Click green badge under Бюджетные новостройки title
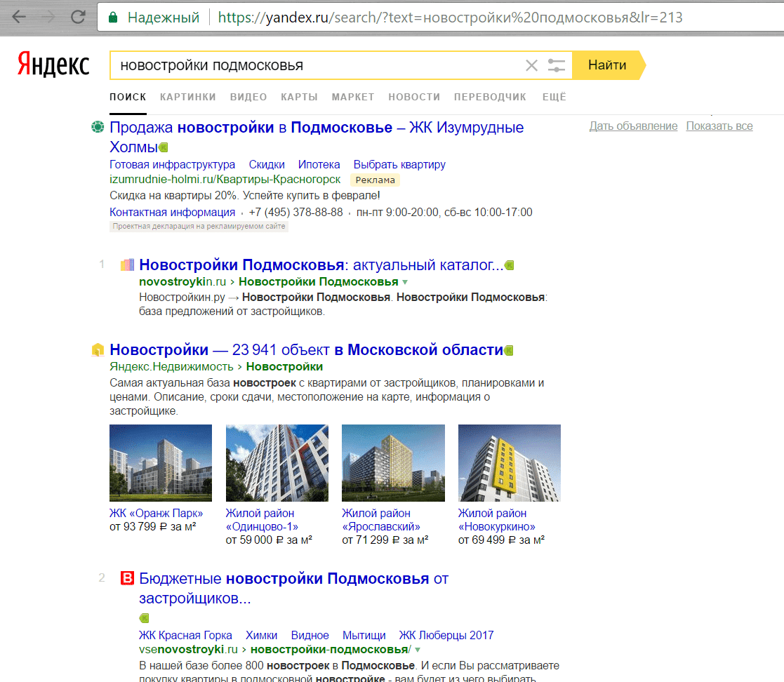Image resolution: width=784 pixels, height=682 pixels. click(144, 618)
